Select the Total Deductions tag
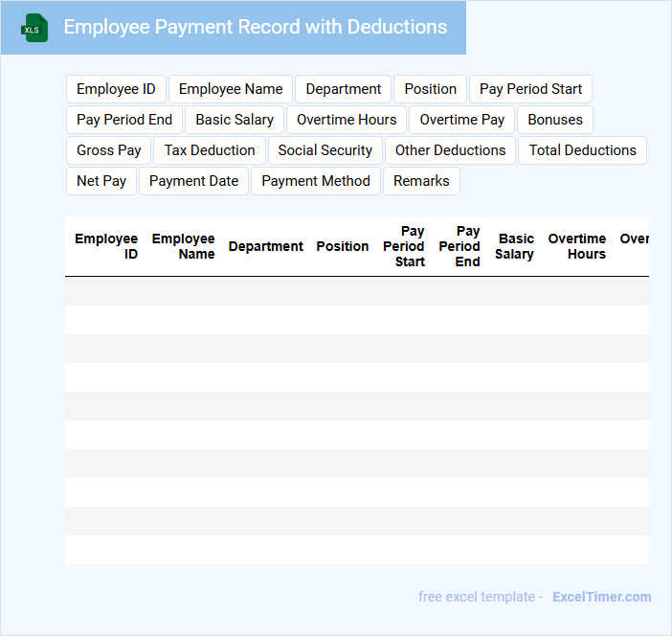The height and width of the screenshot is (636, 672). click(582, 150)
